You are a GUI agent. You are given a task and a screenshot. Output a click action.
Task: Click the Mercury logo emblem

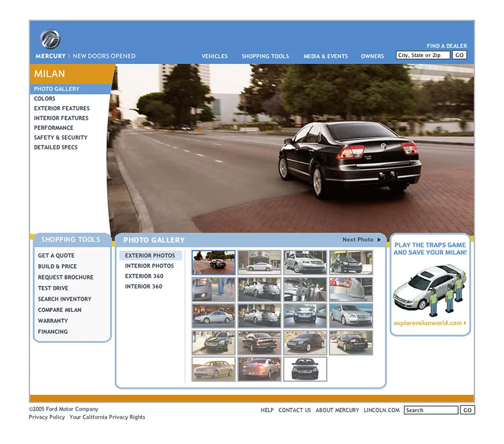(x=50, y=39)
